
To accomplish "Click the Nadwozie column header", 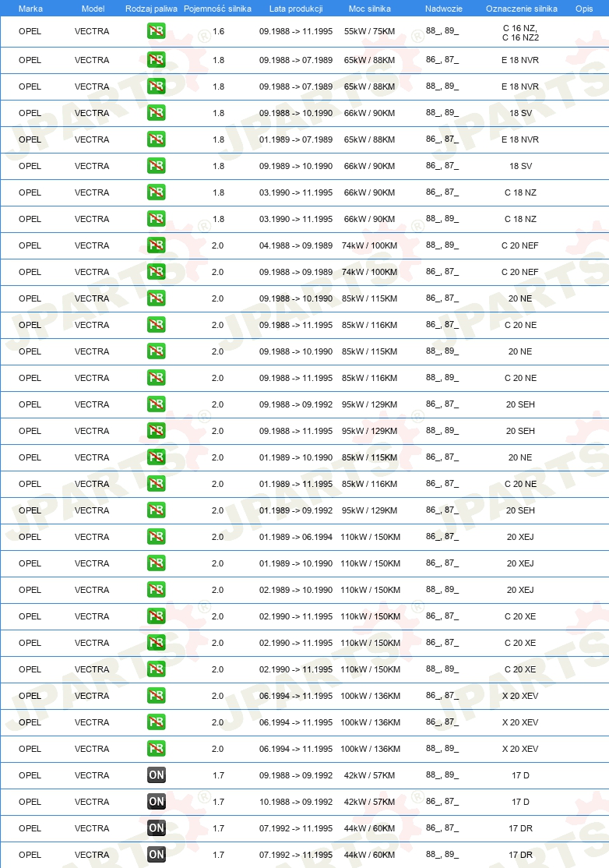I will [x=444, y=9].
